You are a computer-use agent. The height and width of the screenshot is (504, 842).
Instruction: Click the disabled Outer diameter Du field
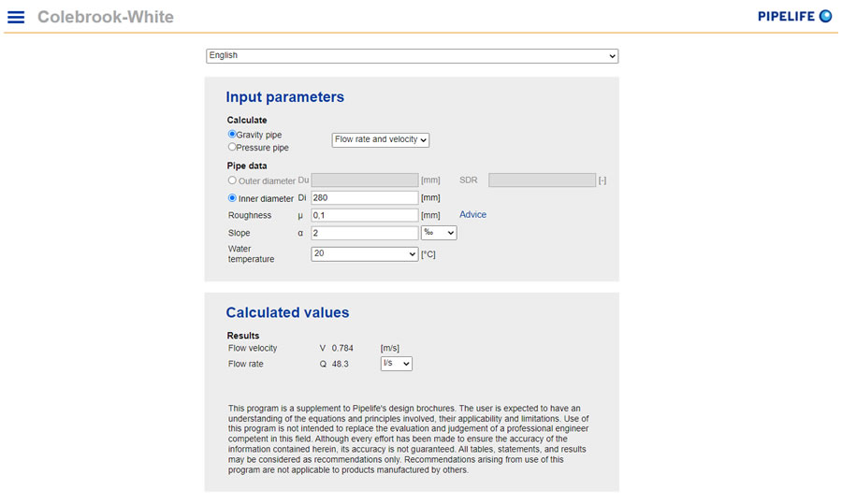[x=365, y=180]
